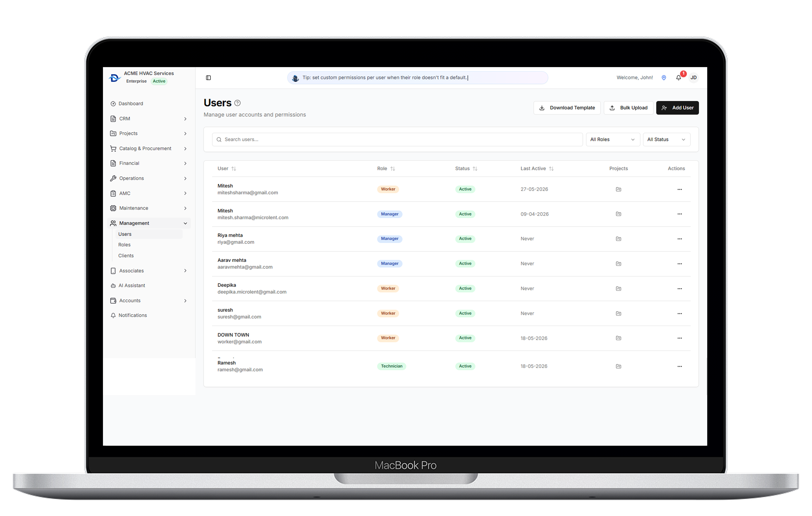Click the tip message bar

click(x=417, y=78)
